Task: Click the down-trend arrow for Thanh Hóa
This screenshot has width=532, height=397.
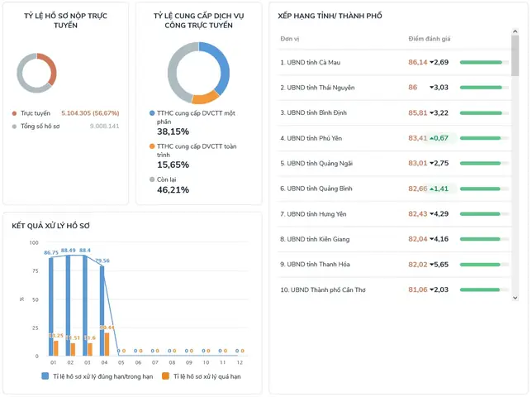Action: pyautogui.click(x=433, y=265)
